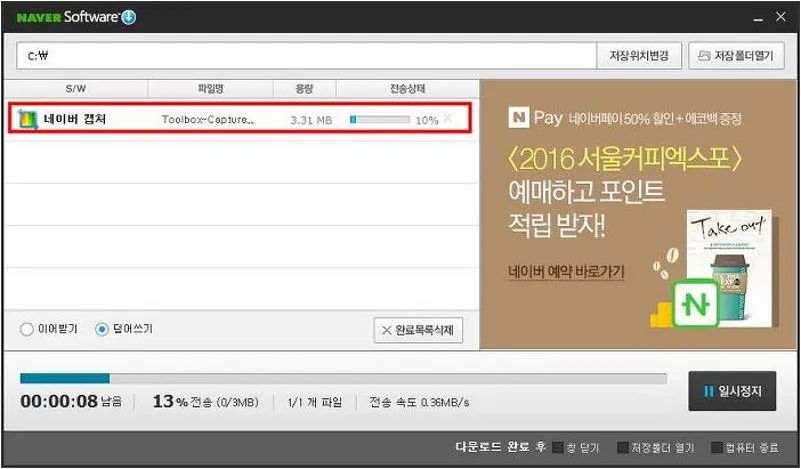
Task: Minimize the Naver Software window
Action: [758, 19]
